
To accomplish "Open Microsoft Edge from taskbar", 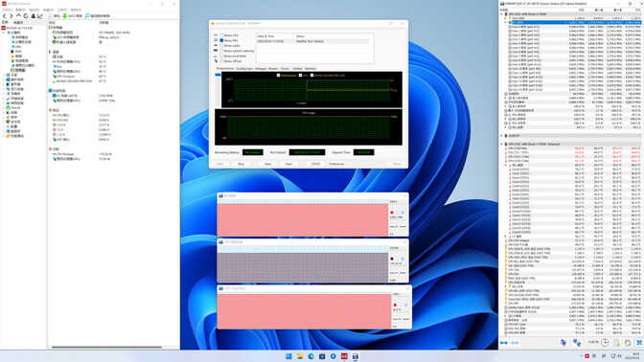I will (310, 356).
